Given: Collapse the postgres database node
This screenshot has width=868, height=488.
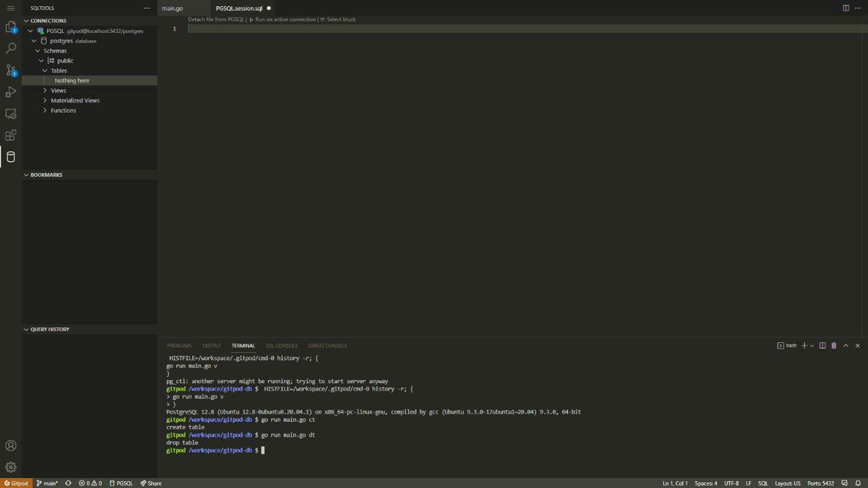Looking at the screenshot, I should tap(34, 40).
